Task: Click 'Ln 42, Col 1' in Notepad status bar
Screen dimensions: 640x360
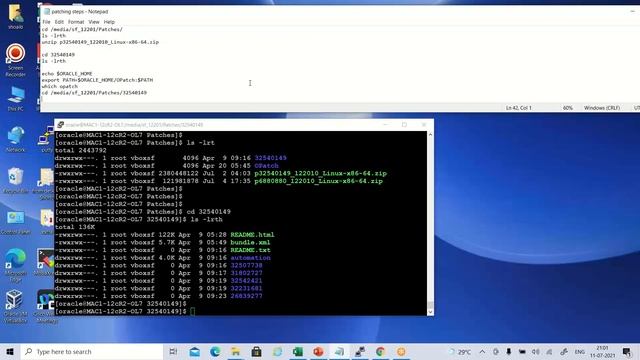Action: coord(518,108)
